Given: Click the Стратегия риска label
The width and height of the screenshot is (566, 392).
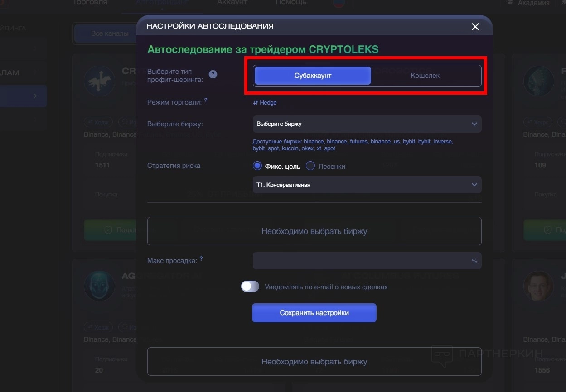Looking at the screenshot, I should 174,166.
